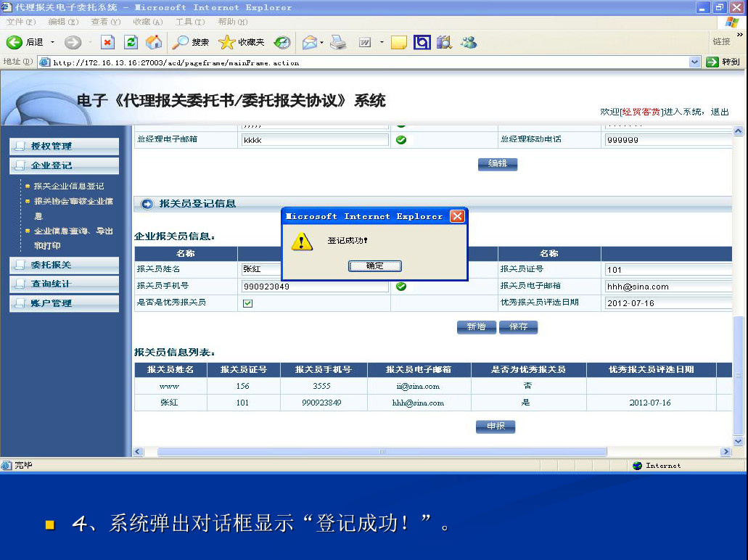The height and width of the screenshot is (560, 748).
Task: Select 企业信息查询、导出和打印 sidebar item
Action: (x=73, y=238)
